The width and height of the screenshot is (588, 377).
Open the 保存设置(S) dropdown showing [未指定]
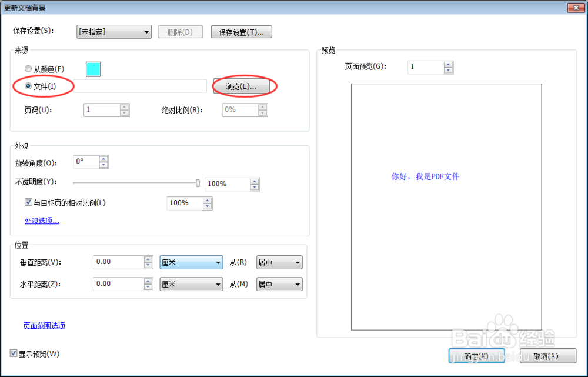(x=114, y=32)
